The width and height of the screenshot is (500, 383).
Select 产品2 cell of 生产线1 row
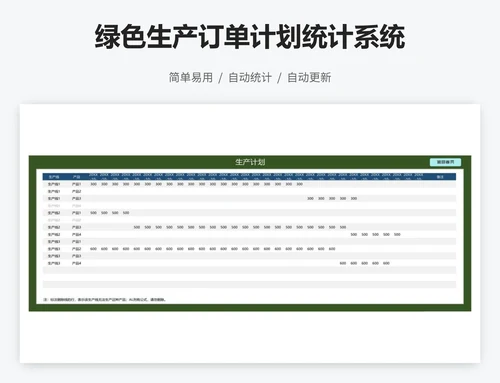[76, 191]
